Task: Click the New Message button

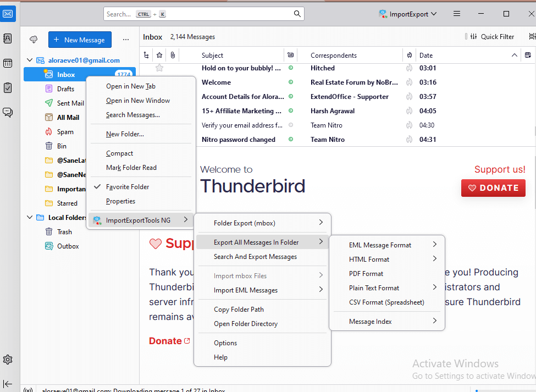Action: coord(80,40)
